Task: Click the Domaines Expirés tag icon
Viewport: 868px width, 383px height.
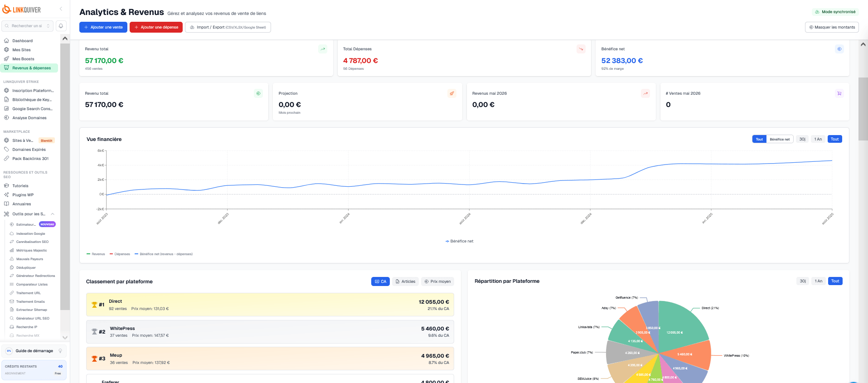Action: coord(6,150)
